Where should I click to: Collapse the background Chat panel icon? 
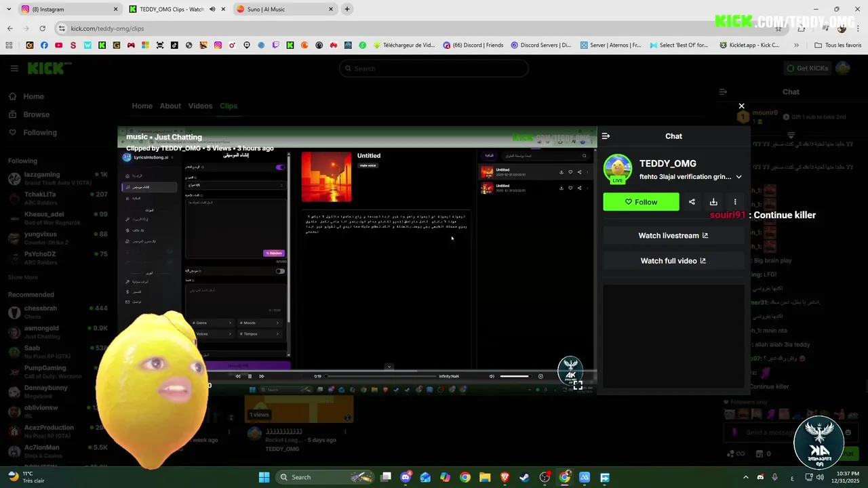(723, 91)
